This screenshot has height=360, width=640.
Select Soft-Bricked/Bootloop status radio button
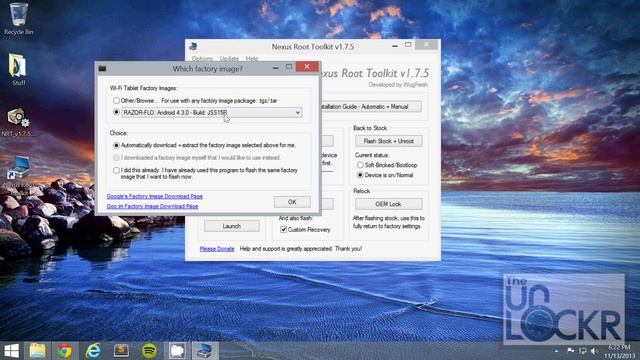(x=360, y=165)
